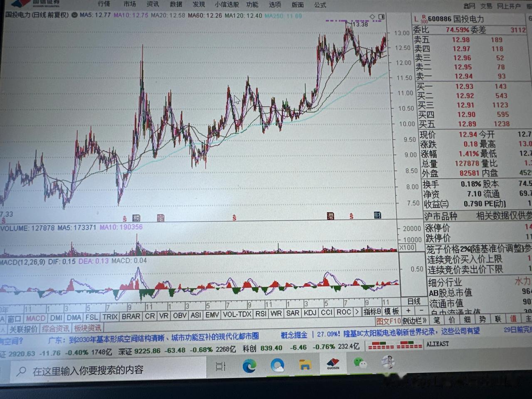
Task: Open the 行情 menu
Action: point(104,4)
